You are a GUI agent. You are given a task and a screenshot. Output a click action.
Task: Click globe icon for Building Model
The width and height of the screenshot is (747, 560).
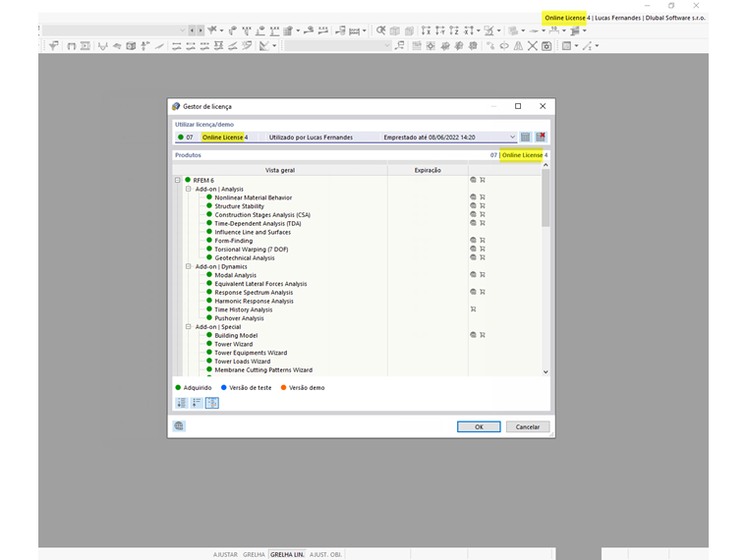(x=473, y=335)
